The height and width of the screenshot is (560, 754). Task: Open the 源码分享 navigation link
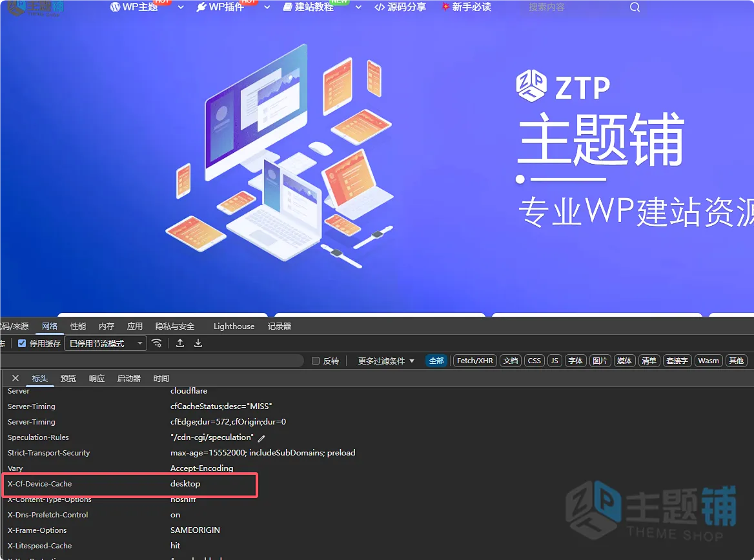tap(400, 7)
